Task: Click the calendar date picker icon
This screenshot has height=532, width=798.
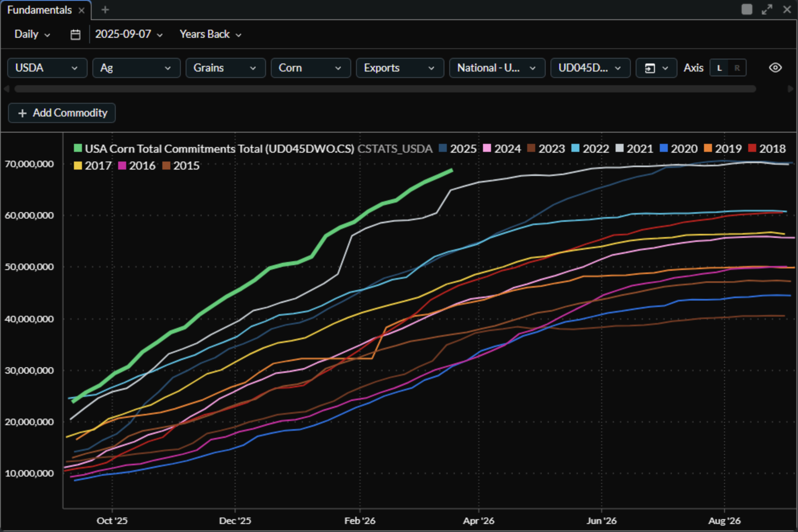Action: pos(75,35)
